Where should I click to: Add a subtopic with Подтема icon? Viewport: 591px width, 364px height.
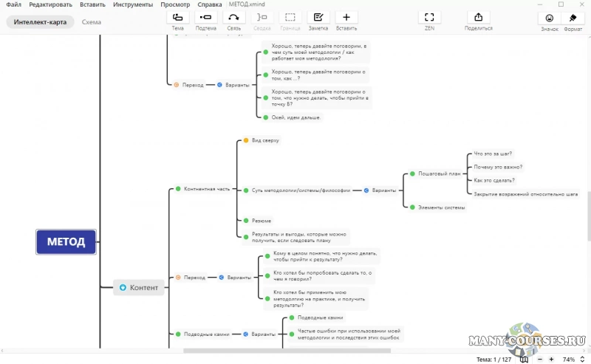(x=206, y=17)
